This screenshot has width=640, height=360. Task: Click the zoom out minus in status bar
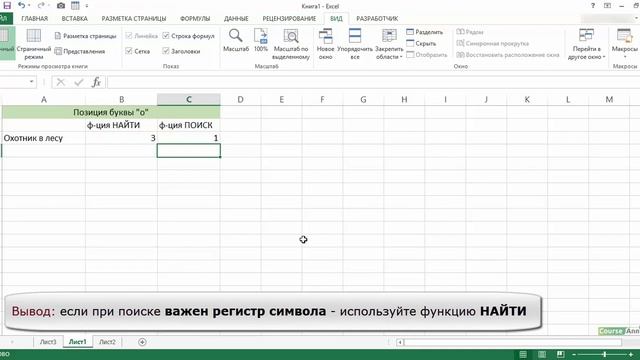tap(574, 354)
